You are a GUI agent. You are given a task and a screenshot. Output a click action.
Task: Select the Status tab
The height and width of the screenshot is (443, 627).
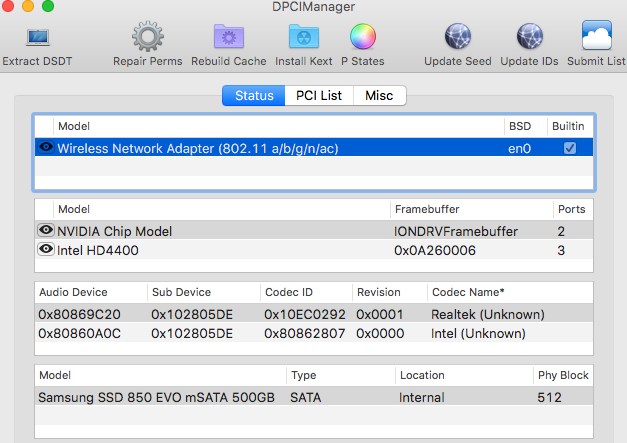[254, 96]
